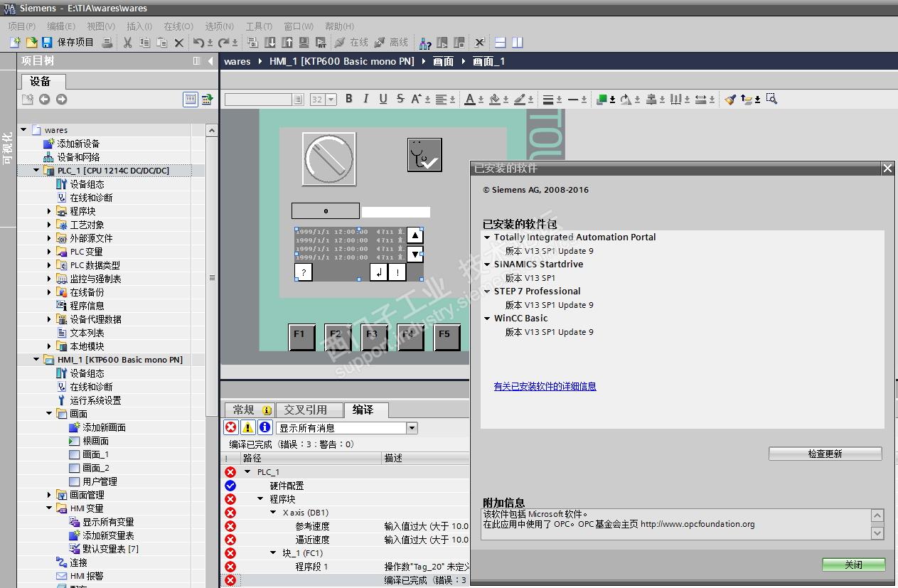The width and height of the screenshot is (898, 588).
Task: Click the Save Project toolbar icon
Action: point(47,43)
